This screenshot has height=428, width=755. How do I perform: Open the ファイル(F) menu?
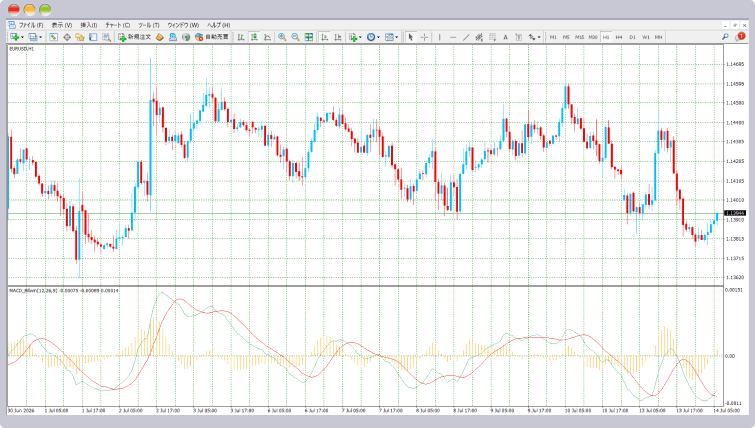(31, 25)
